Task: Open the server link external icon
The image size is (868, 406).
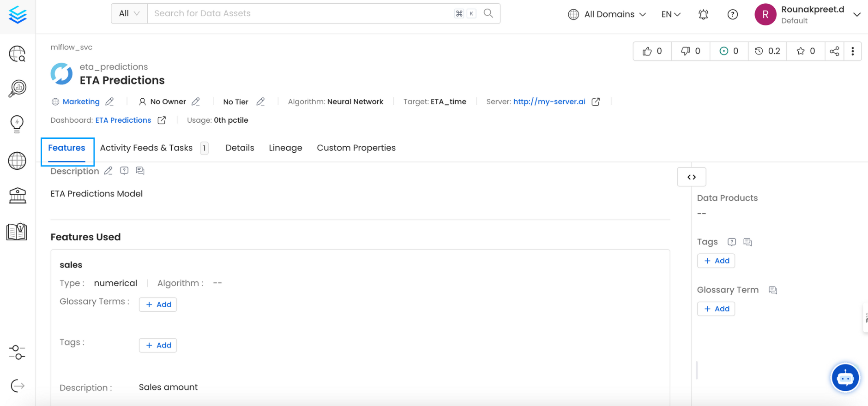Action: tap(596, 101)
